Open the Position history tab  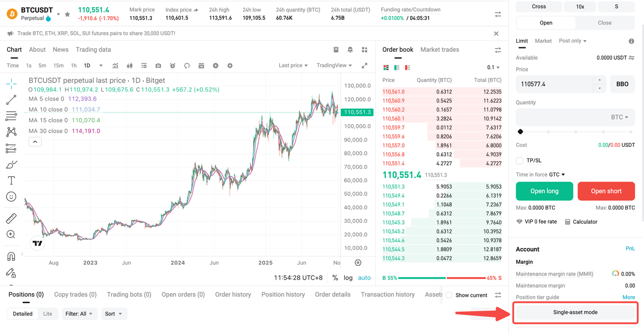[283, 294]
